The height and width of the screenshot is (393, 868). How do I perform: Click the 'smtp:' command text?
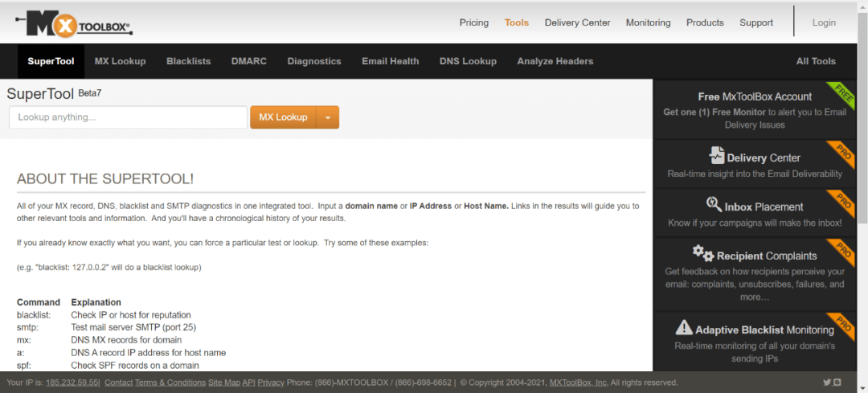pyautogui.click(x=27, y=327)
